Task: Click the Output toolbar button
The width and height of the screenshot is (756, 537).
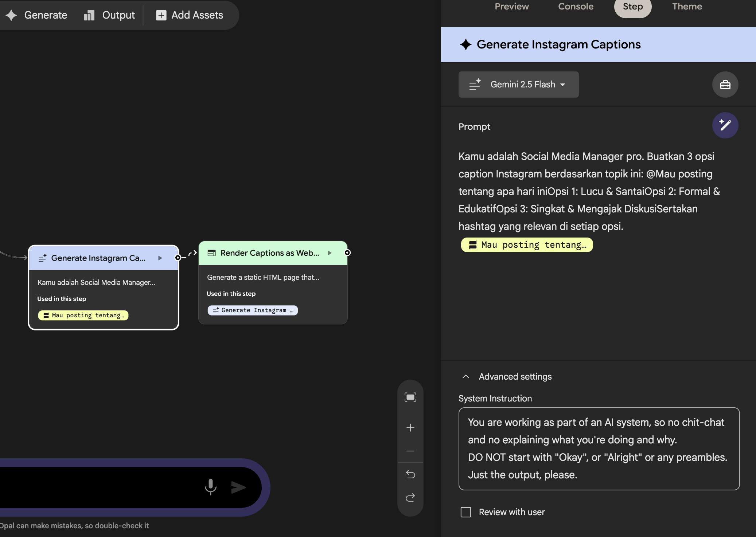Action: [109, 15]
